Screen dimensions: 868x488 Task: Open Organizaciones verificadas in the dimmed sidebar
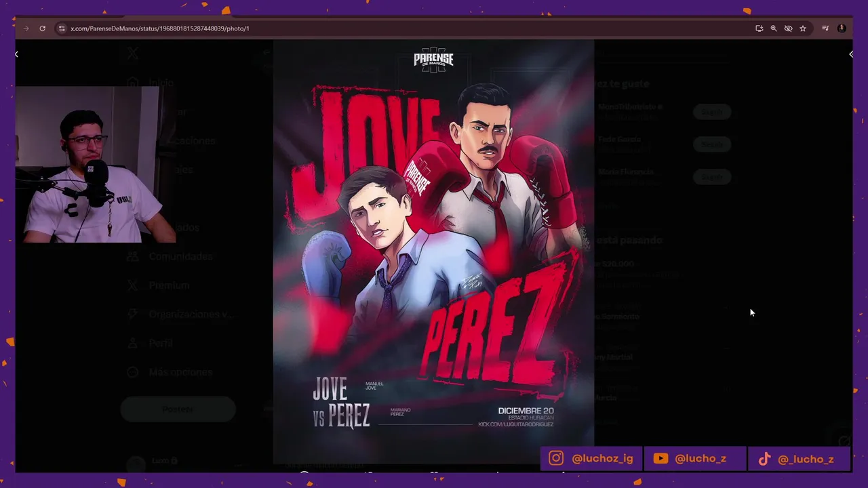click(x=181, y=314)
